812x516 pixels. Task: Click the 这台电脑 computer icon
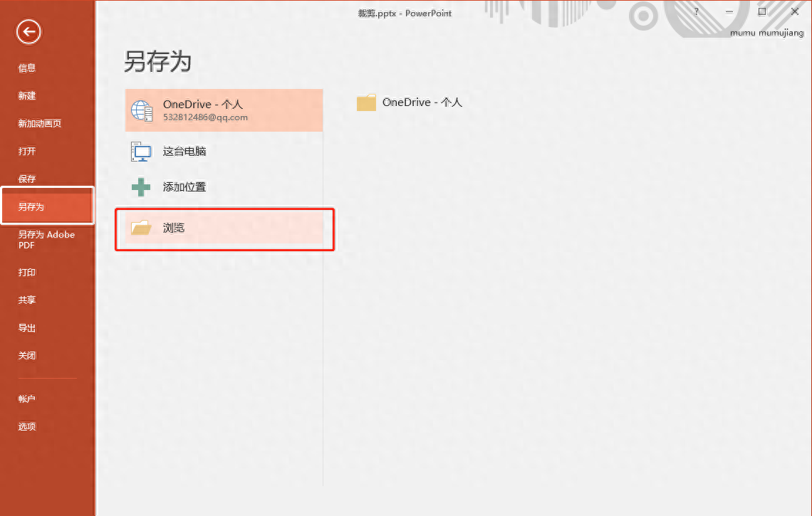coord(141,151)
